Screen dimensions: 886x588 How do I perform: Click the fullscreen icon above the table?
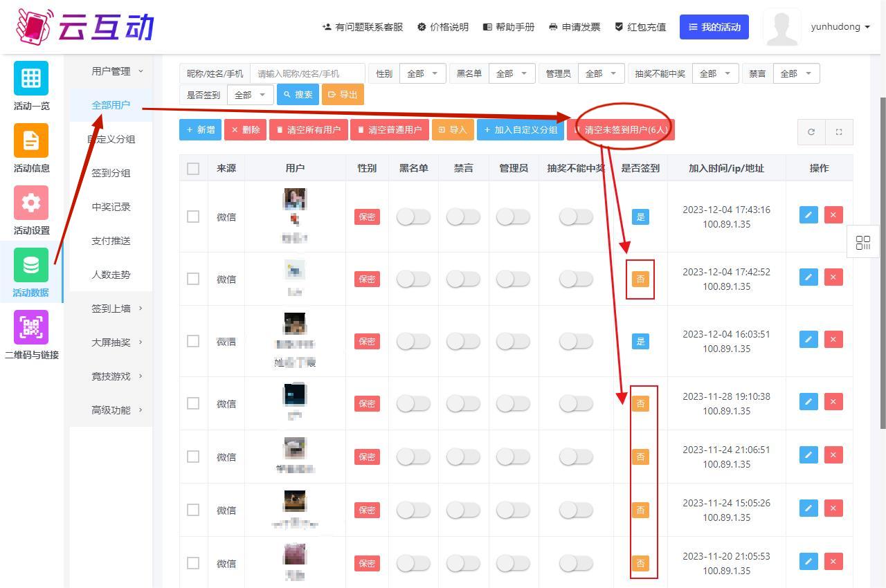[x=839, y=132]
